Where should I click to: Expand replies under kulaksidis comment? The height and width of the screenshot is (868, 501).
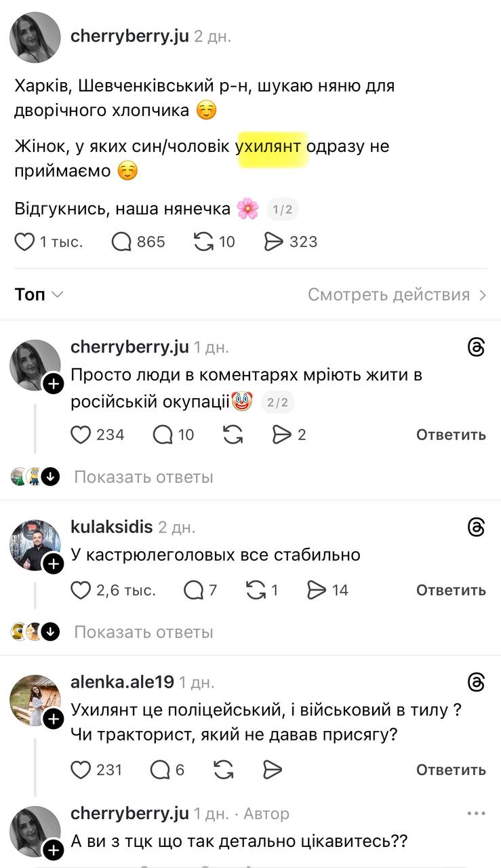point(143,633)
